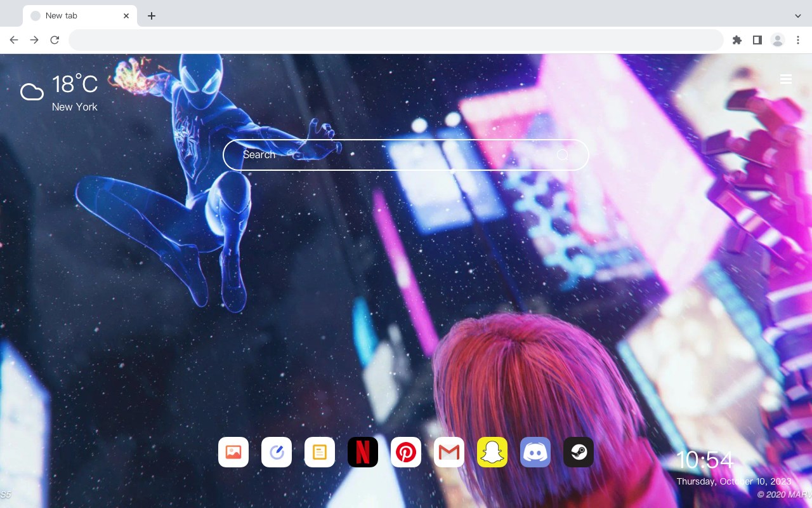Viewport: 812px width, 508px height.
Task: Expand the tab search dropdown arrow
Action: pyautogui.click(x=798, y=16)
